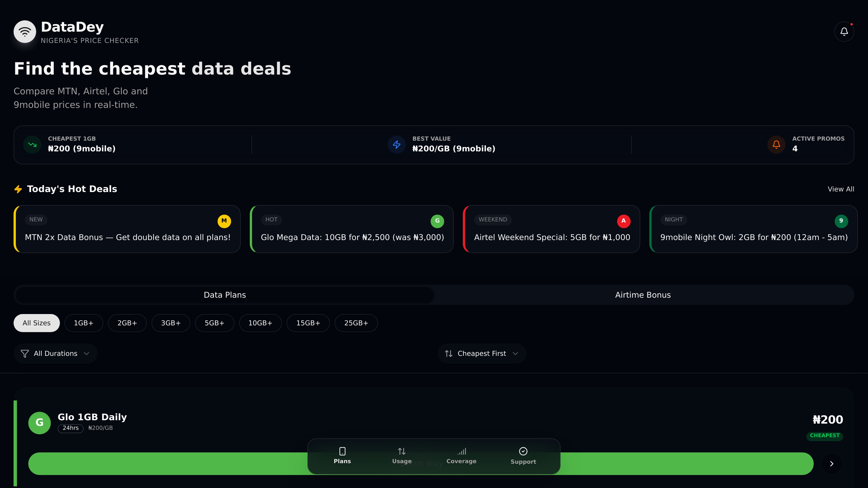Image resolution: width=868 pixels, height=488 pixels.
Task: Expand the All Durations dropdown
Action: [56, 353]
